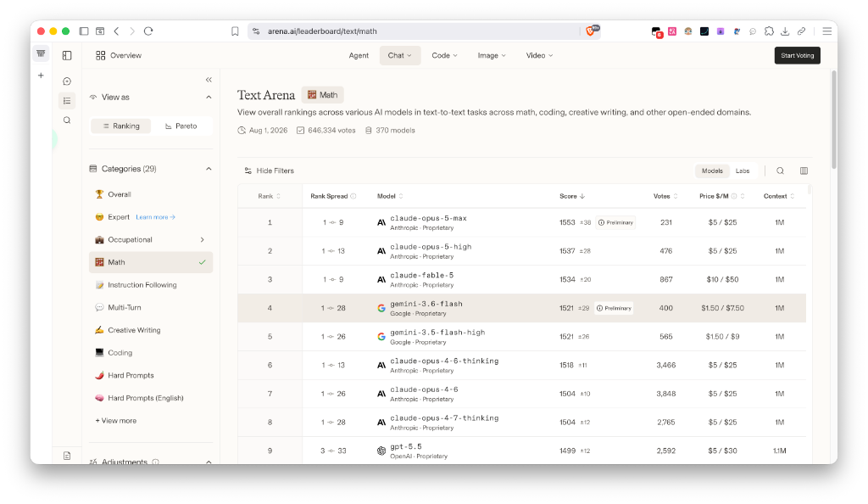The image size is (868, 504).
Task: Bookmark this page with the bookmark icon
Action: tap(235, 31)
